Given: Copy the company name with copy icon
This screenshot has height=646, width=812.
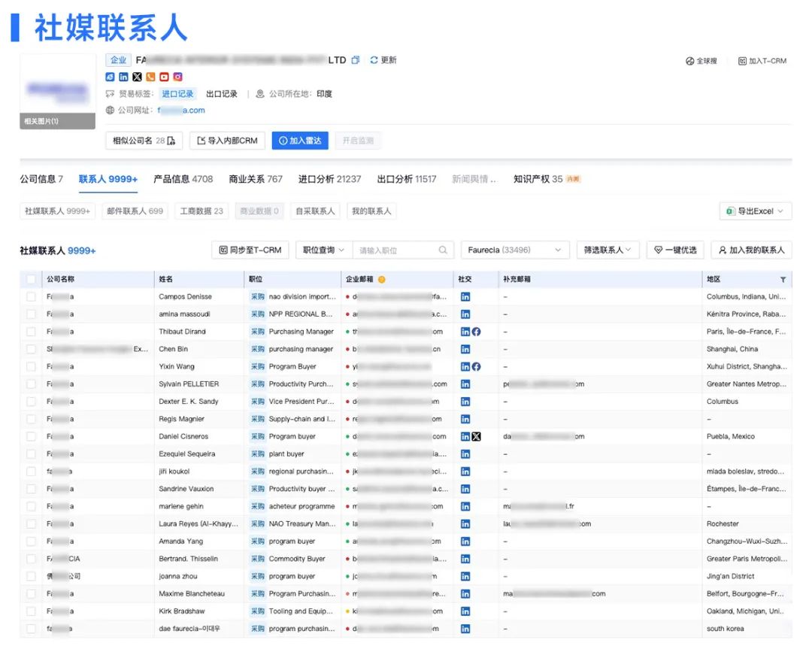Looking at the screenshot, I should (x=355, y=60).
